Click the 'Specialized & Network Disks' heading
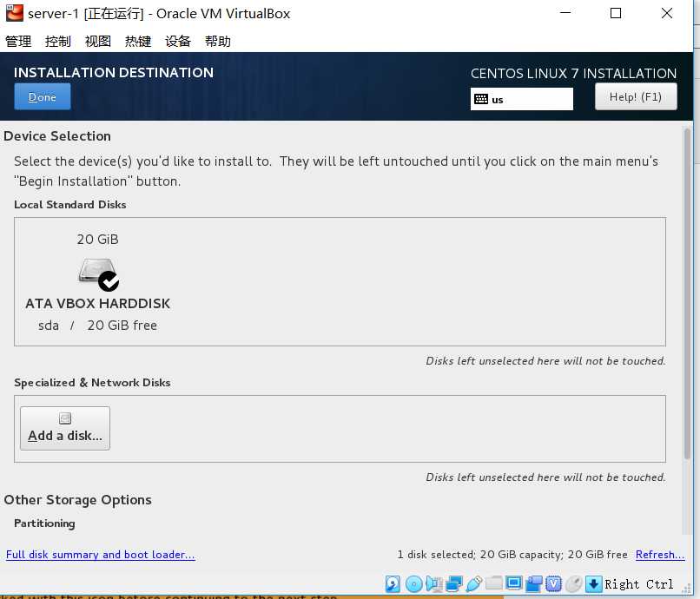Viewport: 700px width, 599px height. coord(92,383)
